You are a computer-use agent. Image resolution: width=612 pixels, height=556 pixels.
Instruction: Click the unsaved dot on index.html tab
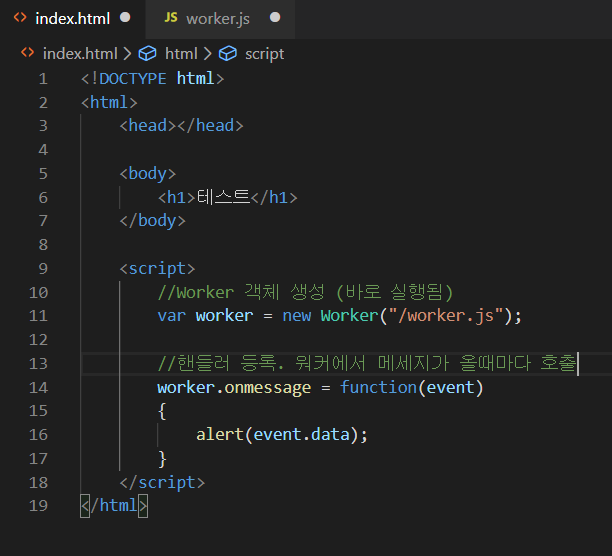coord(125,18)
